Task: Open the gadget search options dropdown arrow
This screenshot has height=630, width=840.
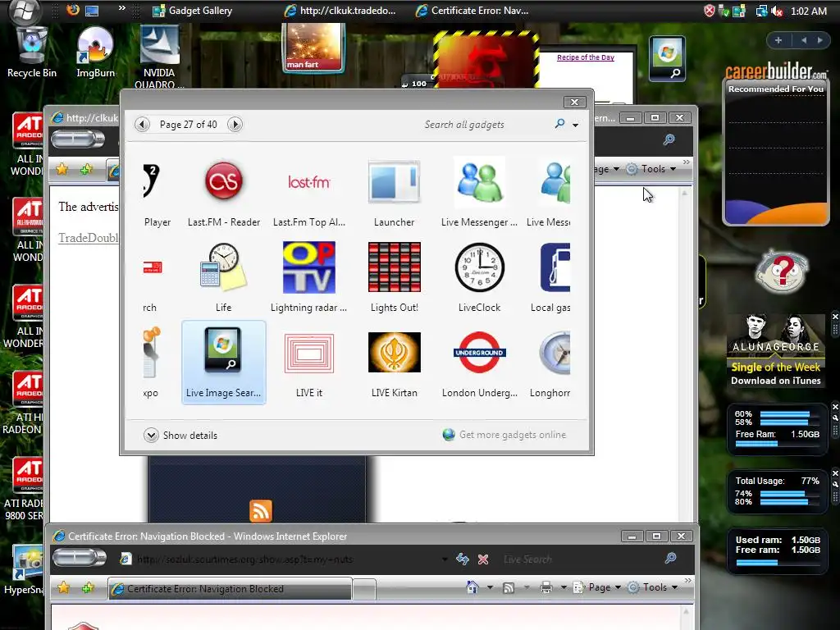Action: 575,125
